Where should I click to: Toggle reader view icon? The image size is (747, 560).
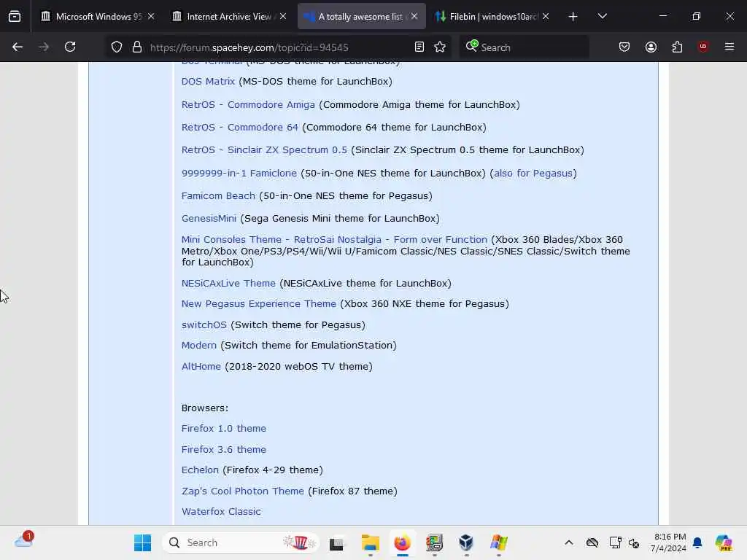[x=419, y=47]
